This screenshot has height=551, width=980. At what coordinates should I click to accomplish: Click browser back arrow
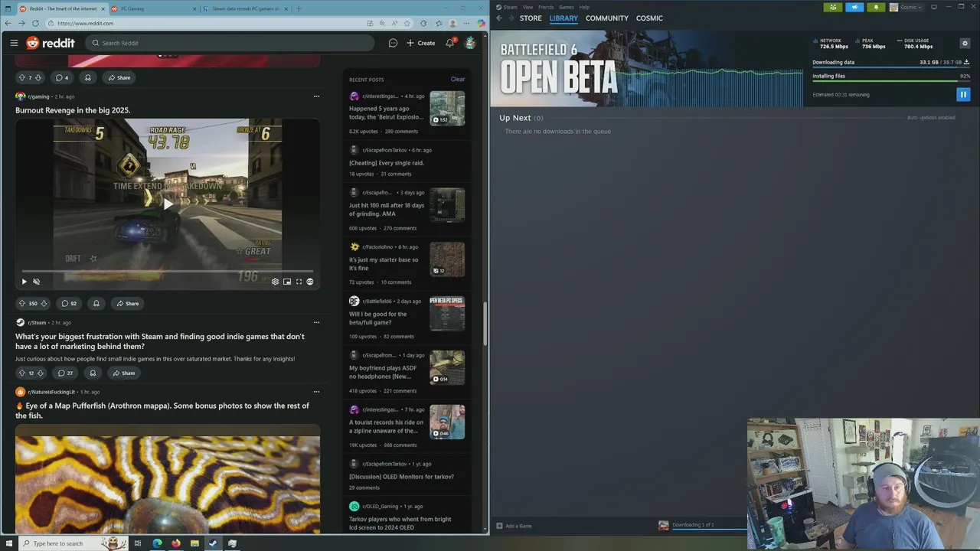click(8, 23)
